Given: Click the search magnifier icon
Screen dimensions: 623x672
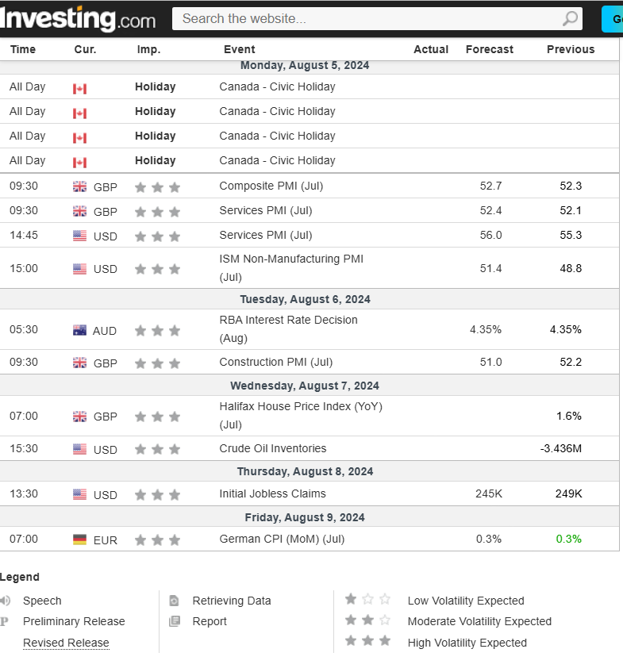Looking at the screenshot, I should pos(570,18).
